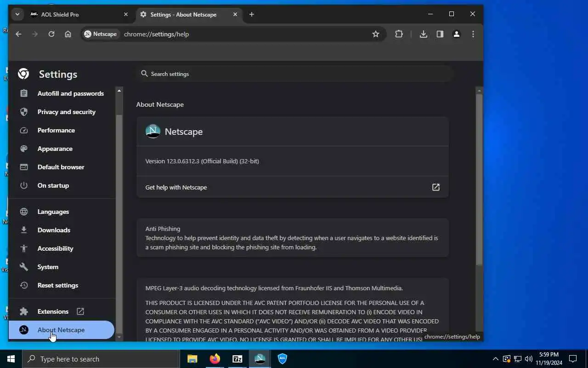Click the volume speaker tray icon

(528, 359)
